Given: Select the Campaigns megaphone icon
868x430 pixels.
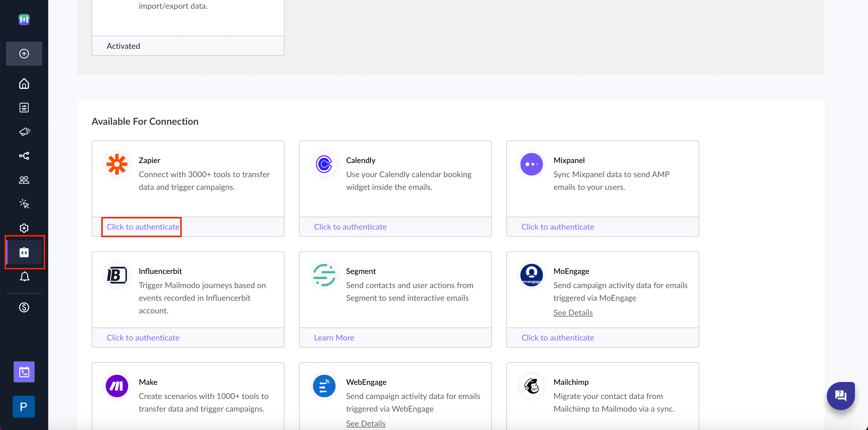Looking at the screenshot, I should [x=24, y=132].
